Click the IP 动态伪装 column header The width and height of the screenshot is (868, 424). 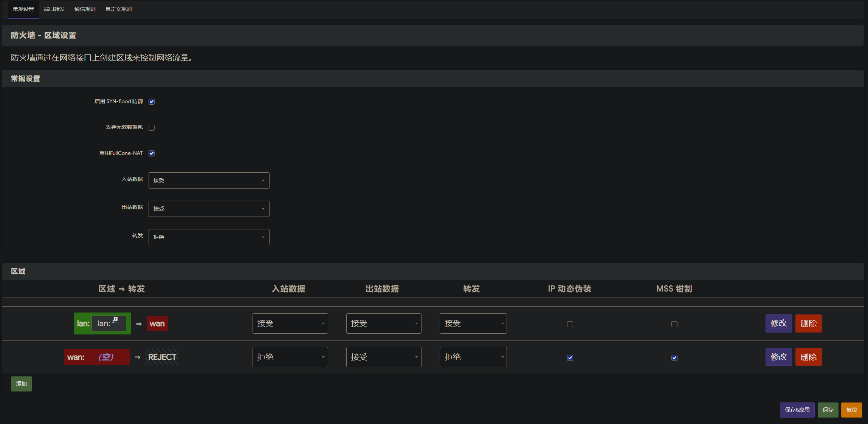click(x=570, y=289)
